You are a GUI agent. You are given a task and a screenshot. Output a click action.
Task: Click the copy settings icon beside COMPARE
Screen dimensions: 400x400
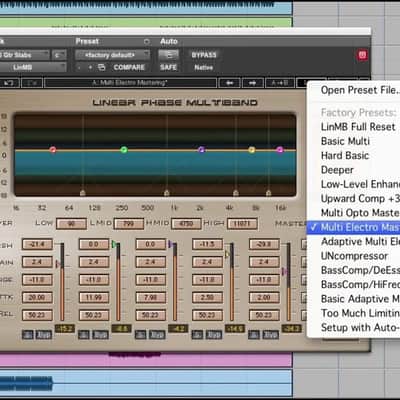(x=102, y=67)
